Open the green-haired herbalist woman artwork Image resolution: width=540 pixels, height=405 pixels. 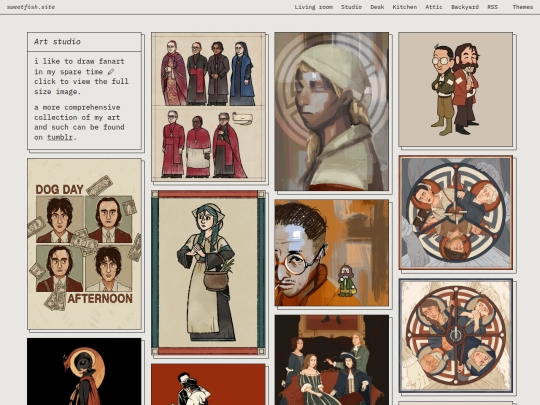pyautogui.click(x=208, y=272)
